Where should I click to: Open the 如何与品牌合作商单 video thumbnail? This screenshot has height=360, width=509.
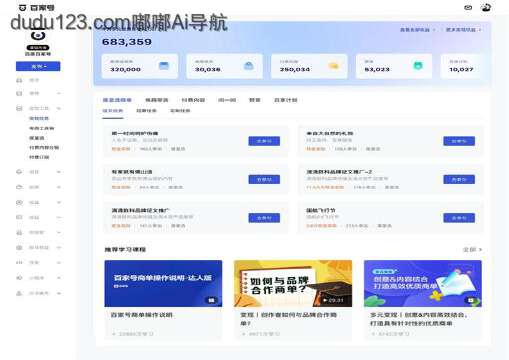293,283
